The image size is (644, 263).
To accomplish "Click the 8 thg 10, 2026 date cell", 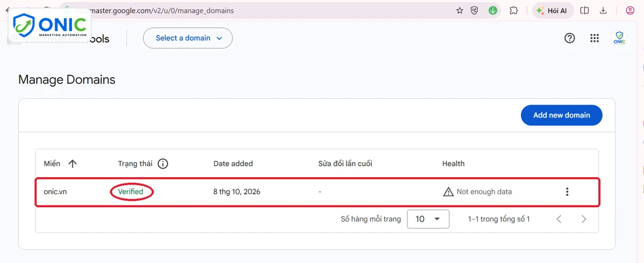I will pos(237,192).
